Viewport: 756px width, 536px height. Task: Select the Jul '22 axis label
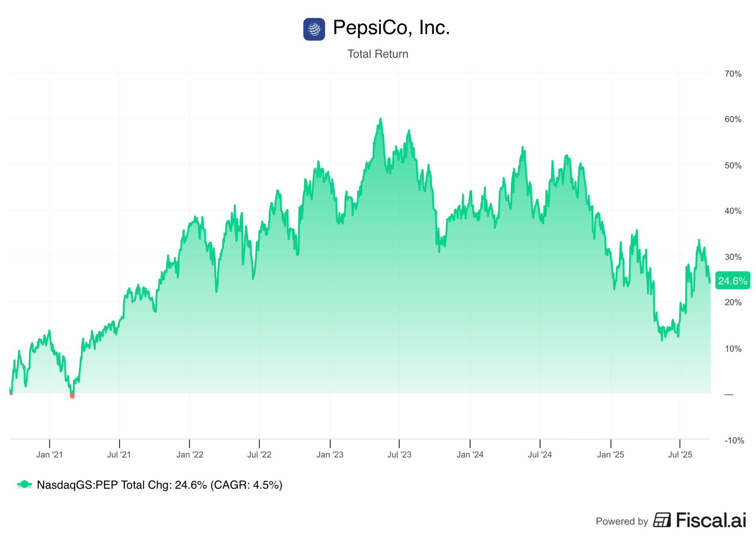click(259, 454)
